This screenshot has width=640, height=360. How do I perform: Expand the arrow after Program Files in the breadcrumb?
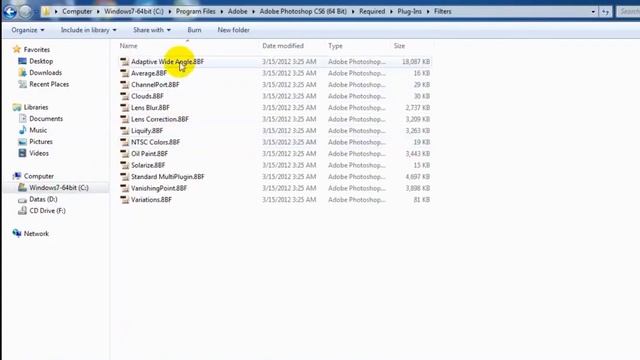pos(222,11)
